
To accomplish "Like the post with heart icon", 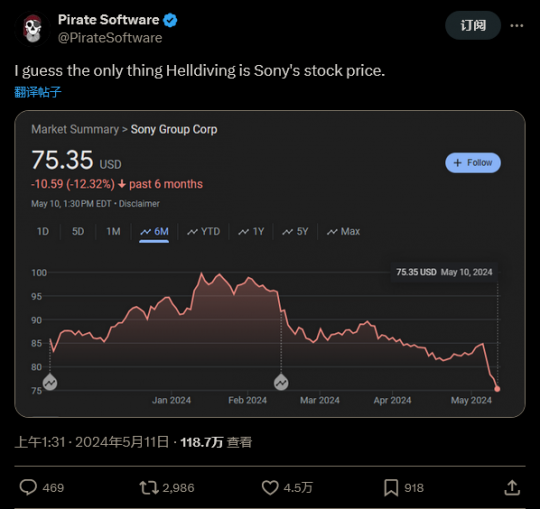I will click(x=270, y=488).
